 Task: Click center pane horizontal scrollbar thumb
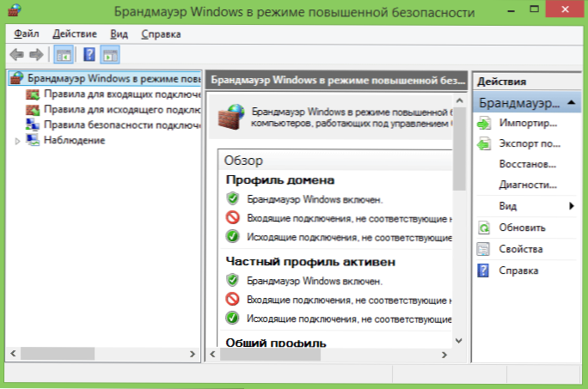271,355
